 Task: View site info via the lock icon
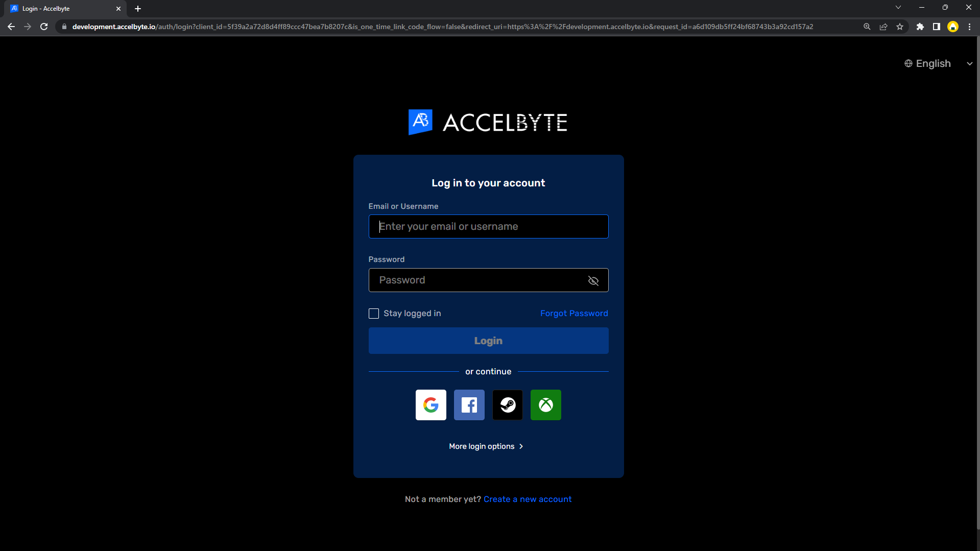(x=64, y=27)
